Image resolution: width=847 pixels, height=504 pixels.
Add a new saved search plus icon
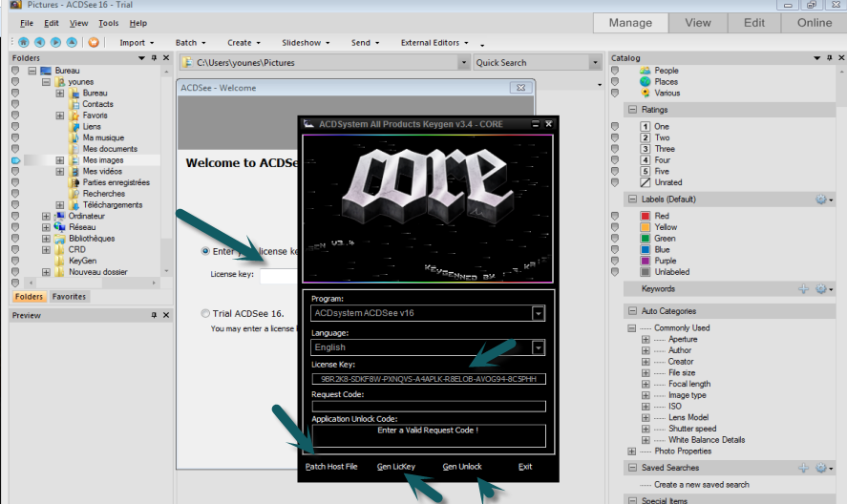(804, 468)
